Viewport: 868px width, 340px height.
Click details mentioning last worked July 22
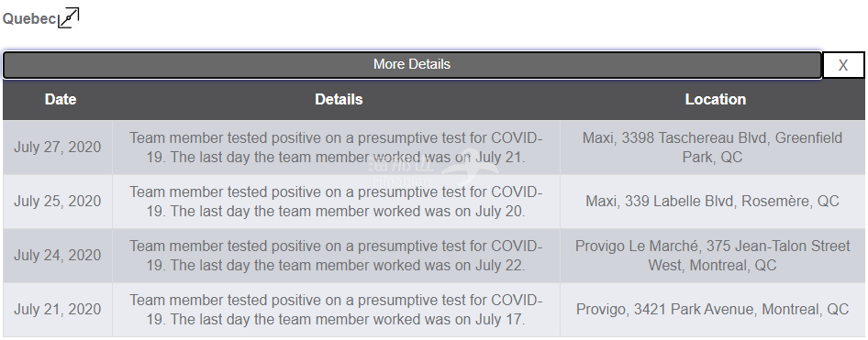click(x=336, y=256)
